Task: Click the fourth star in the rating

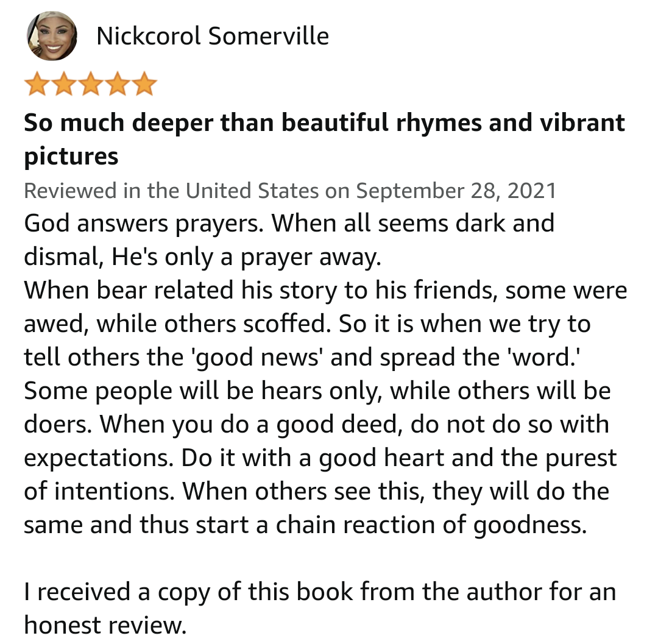Action: coord(117,84)
